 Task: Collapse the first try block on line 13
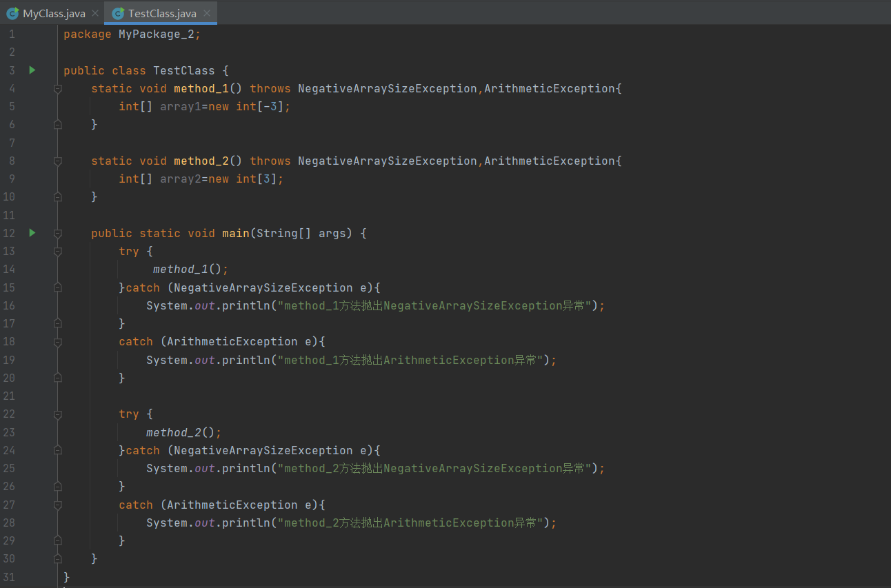tap(58, 252)
